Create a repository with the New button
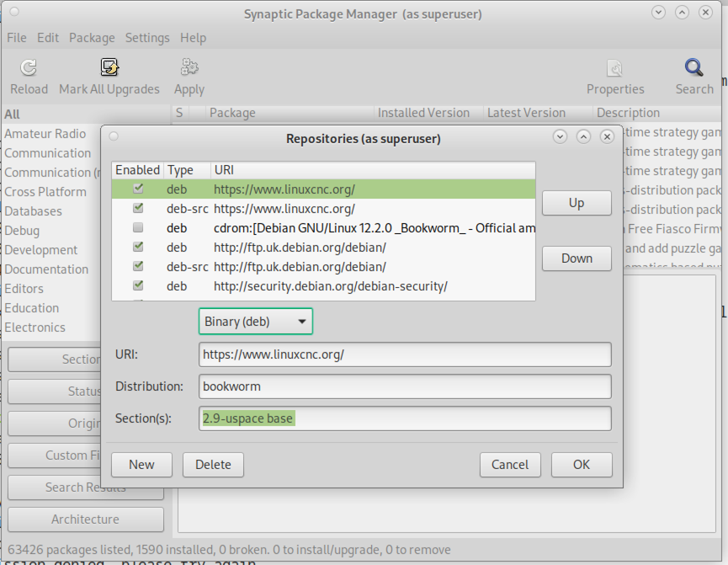 coord(141,464)
